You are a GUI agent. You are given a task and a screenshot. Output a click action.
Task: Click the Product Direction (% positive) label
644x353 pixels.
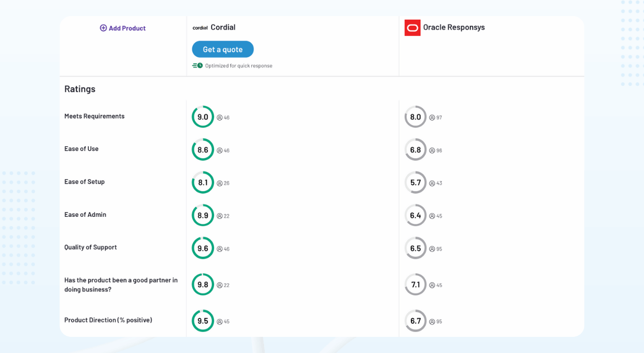(x=108, y=320)
